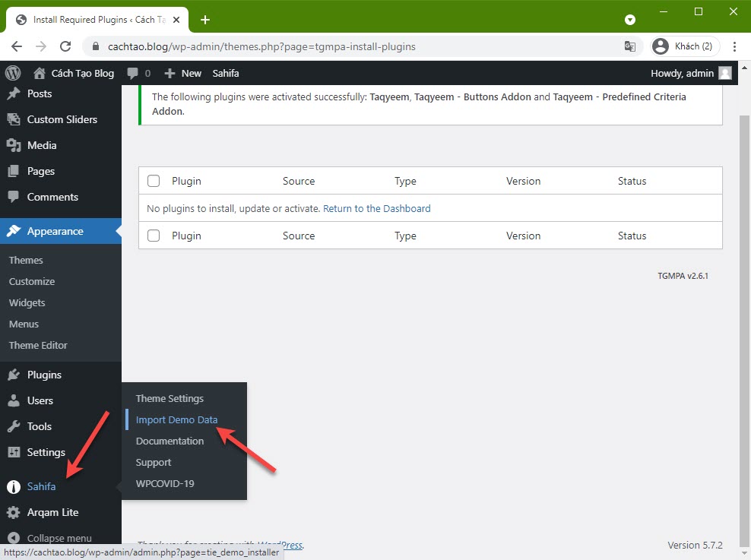Image resolution: width=751 pixels, height=560 pixels.
Task: Sort by Plugin column in table header
Action: point(186,181)
